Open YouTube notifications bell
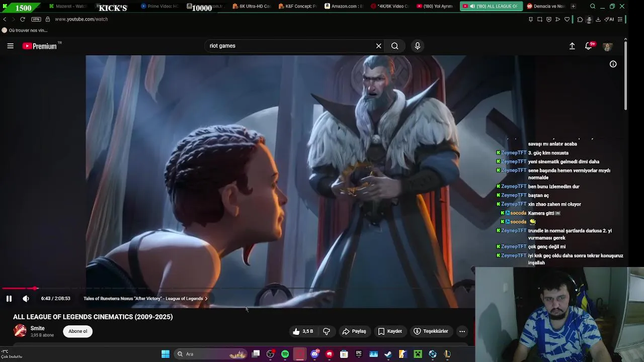644x362 pixels. (588, 46)
